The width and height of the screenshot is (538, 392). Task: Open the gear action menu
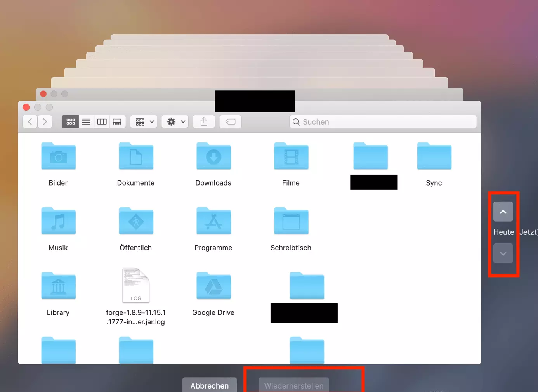pos(175,122)
